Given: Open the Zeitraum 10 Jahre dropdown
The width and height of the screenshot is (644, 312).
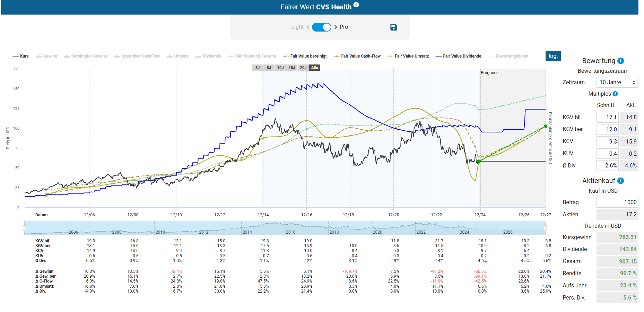Looking at the screenshot, I should point(617,82).
